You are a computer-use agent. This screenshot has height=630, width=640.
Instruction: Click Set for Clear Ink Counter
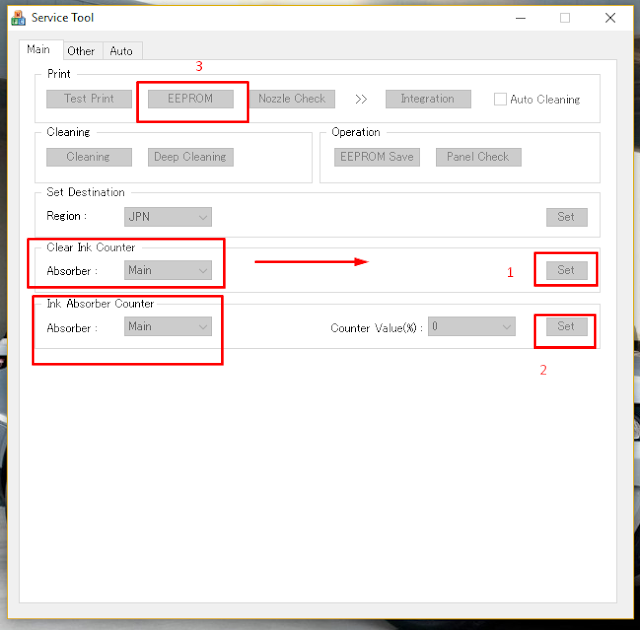[x=567, y=270]
